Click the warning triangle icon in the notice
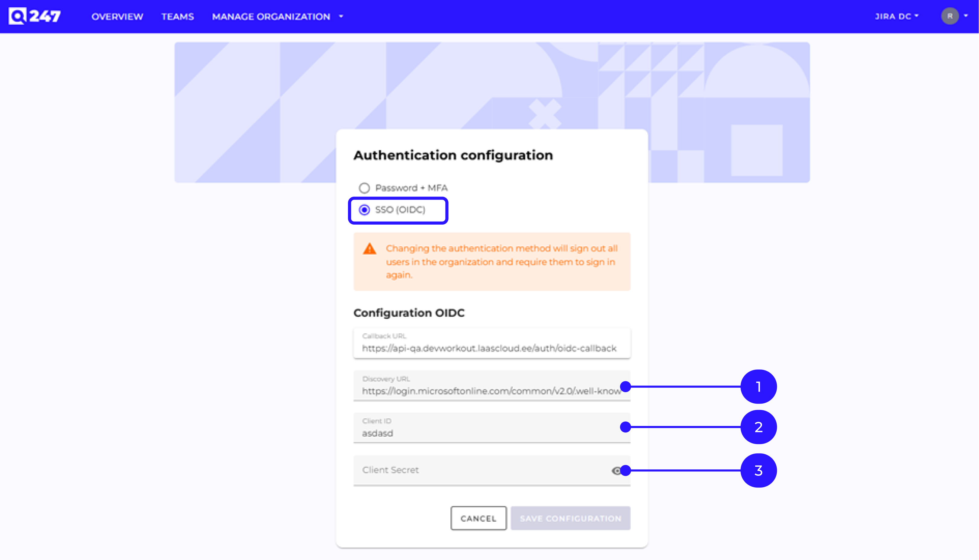The width and height of the screenshot is (979, 560). coord(369,249)
